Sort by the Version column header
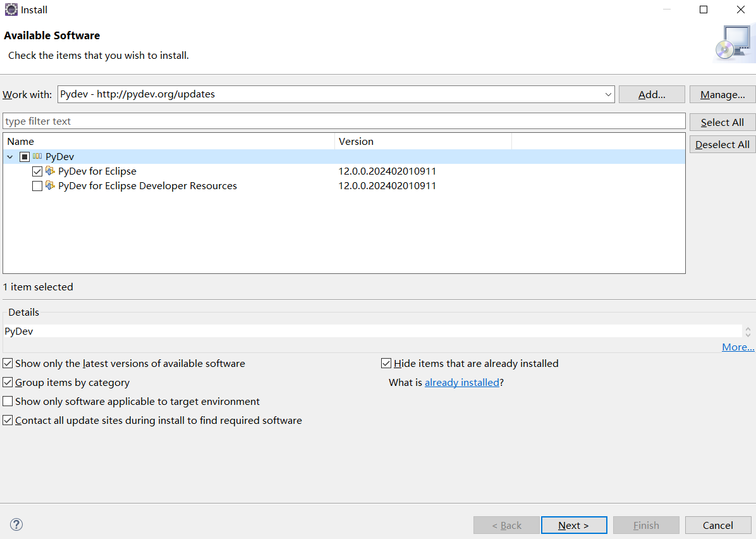Image resolution: width=756 pixels, height=539 pixels. click(423, 141)
